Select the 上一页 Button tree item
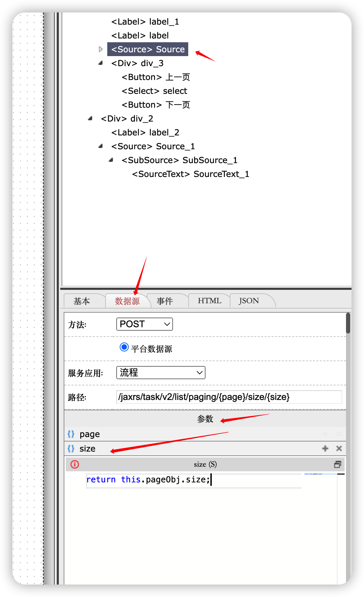This screenshot has height=597, width=364. coord(156,77)
